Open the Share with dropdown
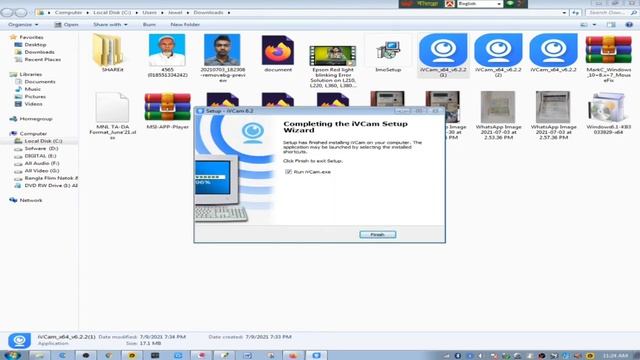Screen dimensions: 640x360 coord(110,24)
